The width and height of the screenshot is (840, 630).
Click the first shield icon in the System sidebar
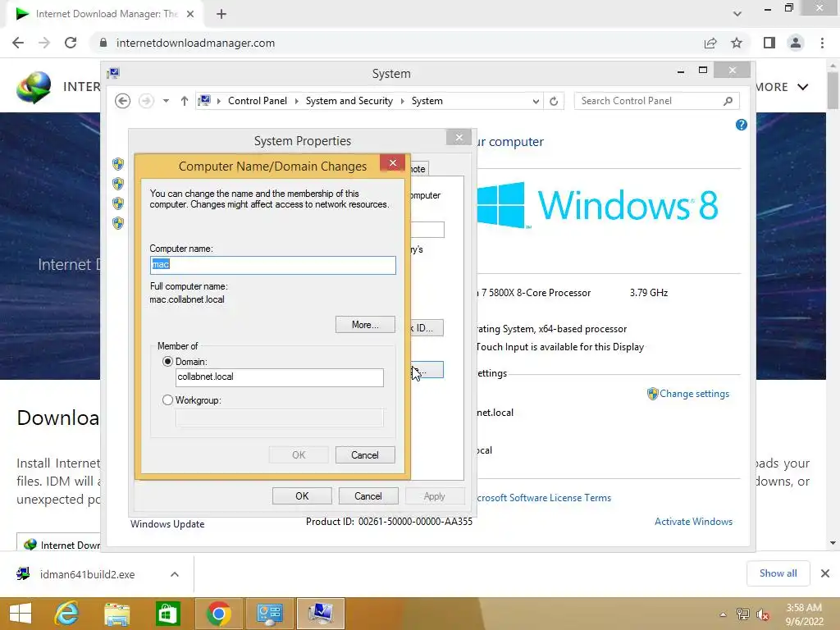(x=118, y=163)
